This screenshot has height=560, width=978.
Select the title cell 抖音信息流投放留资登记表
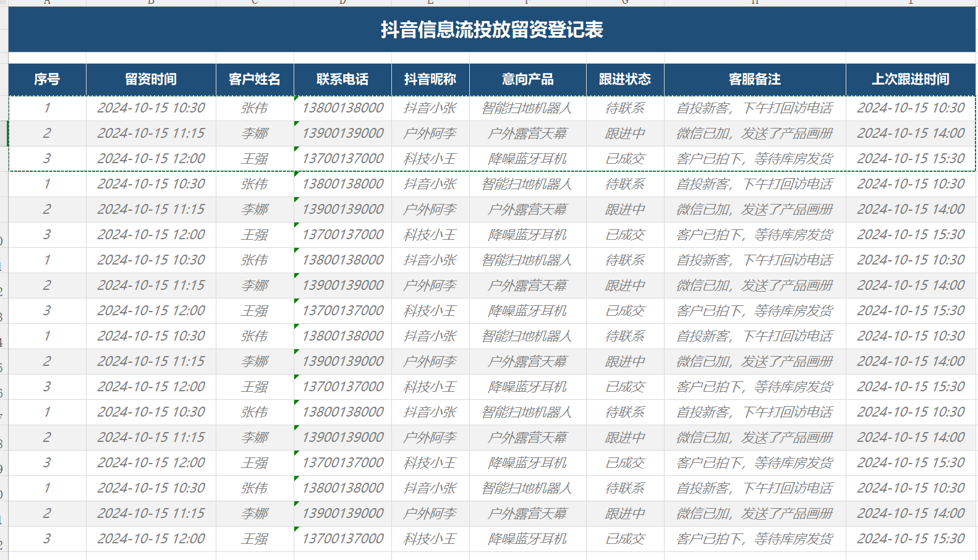pyautogui.click(x=492, y=30)
